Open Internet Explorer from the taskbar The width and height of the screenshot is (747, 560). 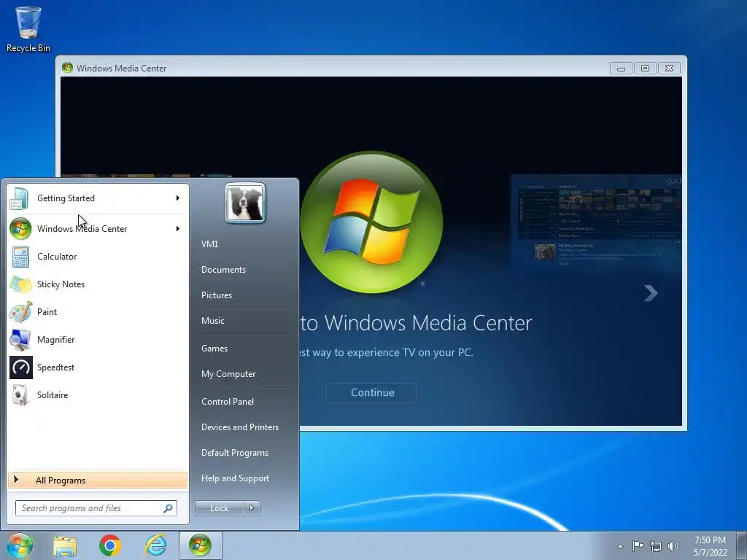tap(156, 545)
